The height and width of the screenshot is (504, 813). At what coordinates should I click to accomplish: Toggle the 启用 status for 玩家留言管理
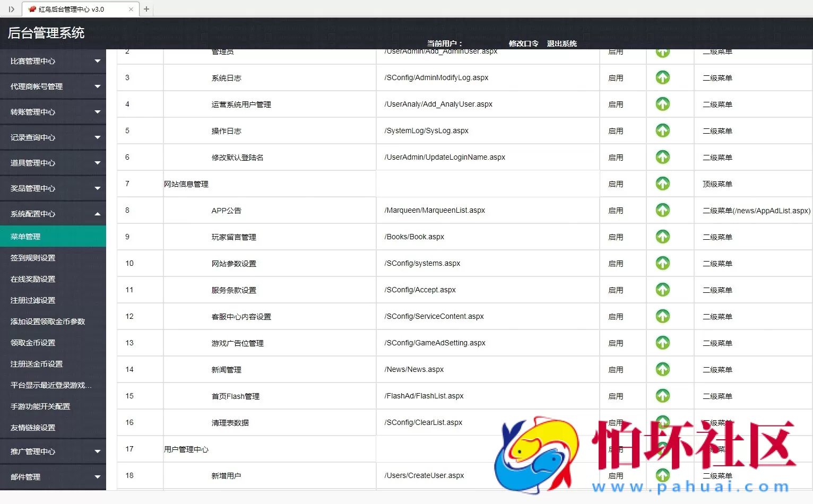point(616,237)
